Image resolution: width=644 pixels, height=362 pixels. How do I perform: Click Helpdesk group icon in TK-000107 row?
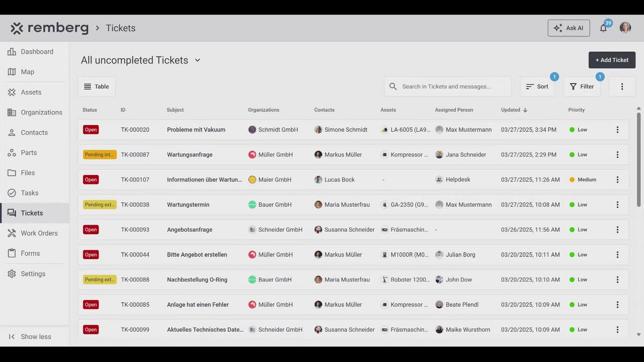(x=439, y=179)
